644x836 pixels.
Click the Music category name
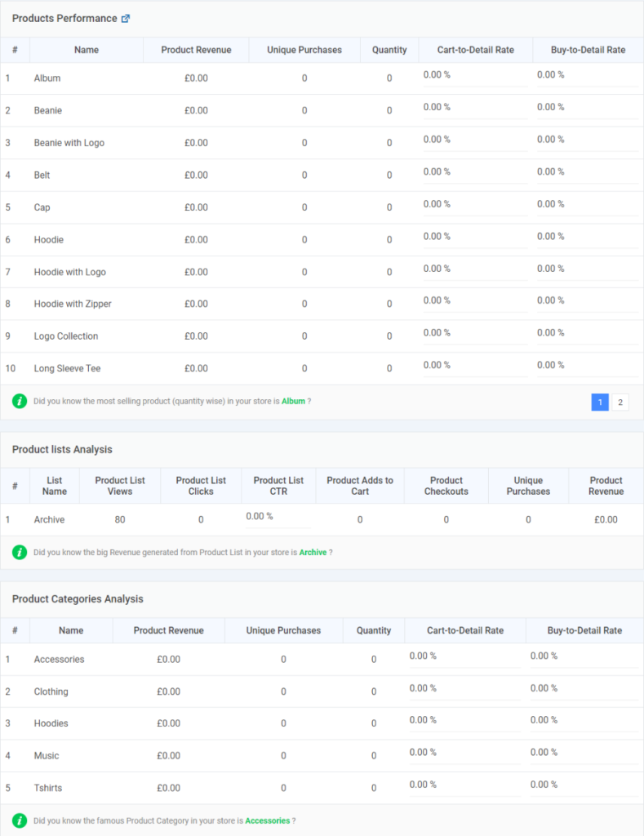(47, 756)
